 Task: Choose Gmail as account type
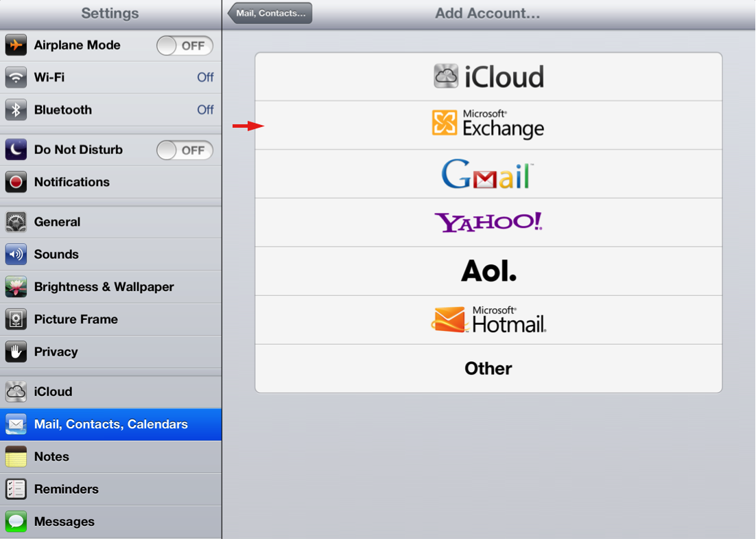[488, 174]
